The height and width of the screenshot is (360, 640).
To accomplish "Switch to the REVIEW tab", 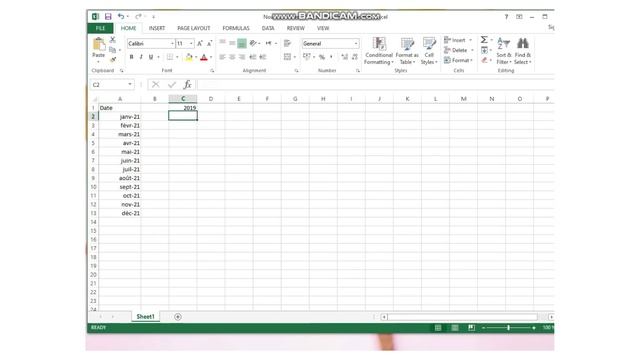I will click(x=296, y=28).
